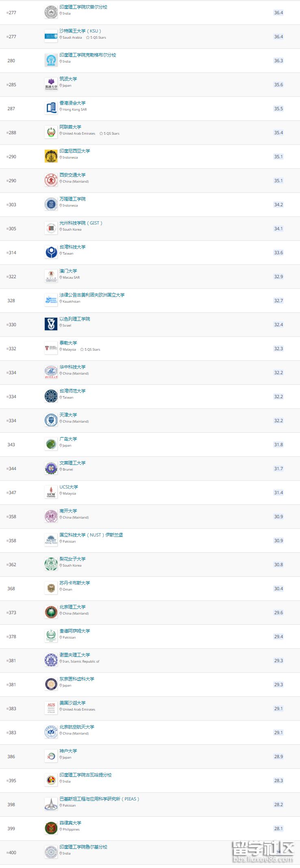The width and height of the screenshot is (300, 868).
Task: Open 北京理工大学 details
Action: [x=72, y=607]
